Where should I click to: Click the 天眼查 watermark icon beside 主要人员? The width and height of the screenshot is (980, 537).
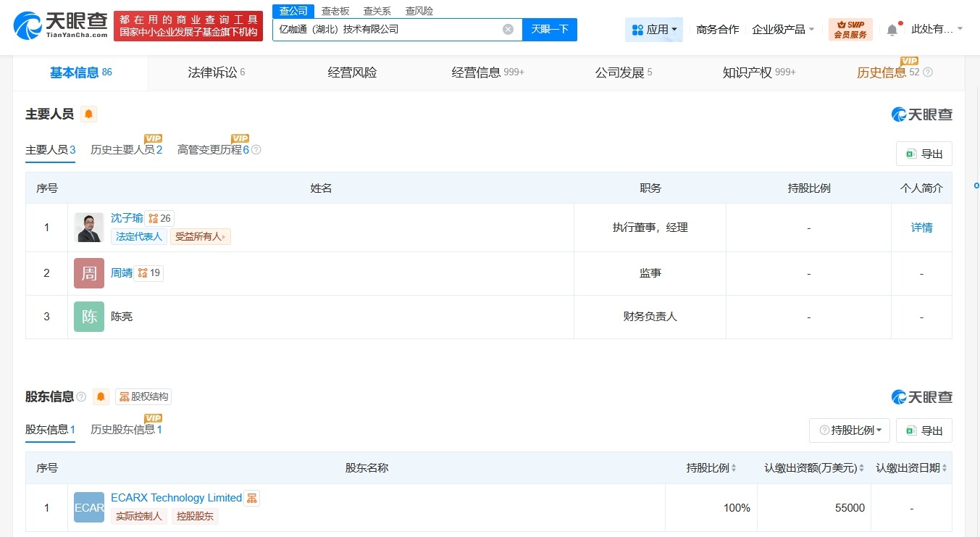pos(898,114)
